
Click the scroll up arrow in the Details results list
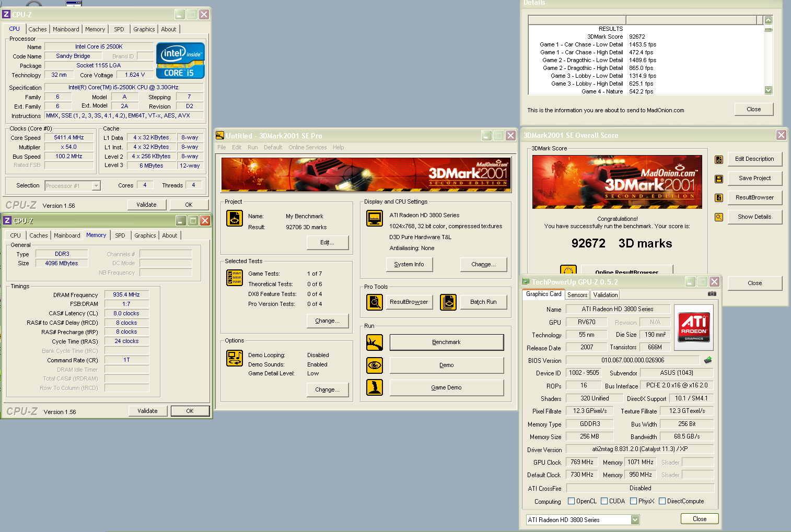pos(768,20)
